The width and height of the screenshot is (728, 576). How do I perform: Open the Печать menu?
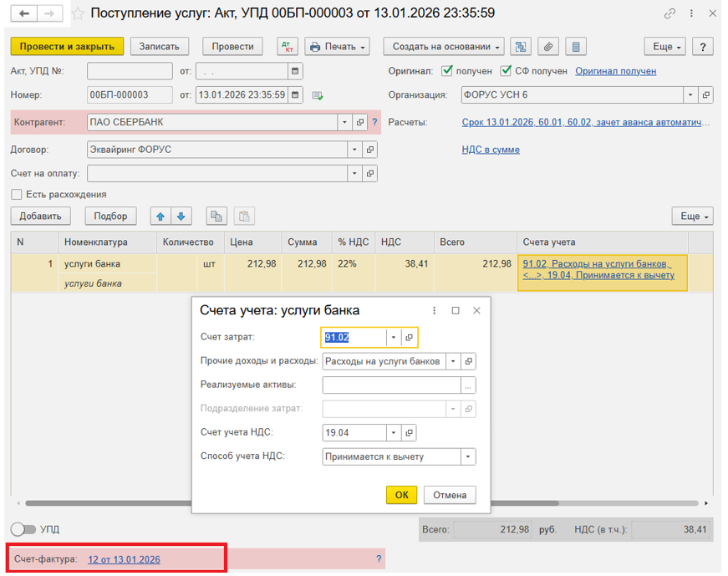click(x=337, y=47)
